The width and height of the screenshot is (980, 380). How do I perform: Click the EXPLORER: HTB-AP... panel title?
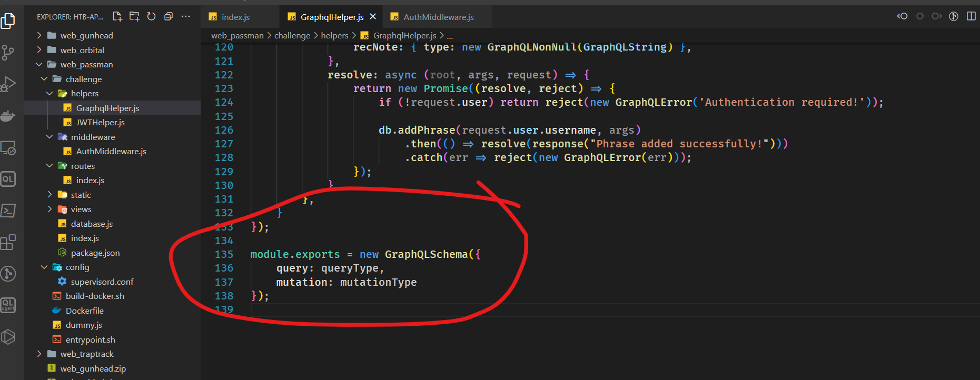(x=70, y=17)
